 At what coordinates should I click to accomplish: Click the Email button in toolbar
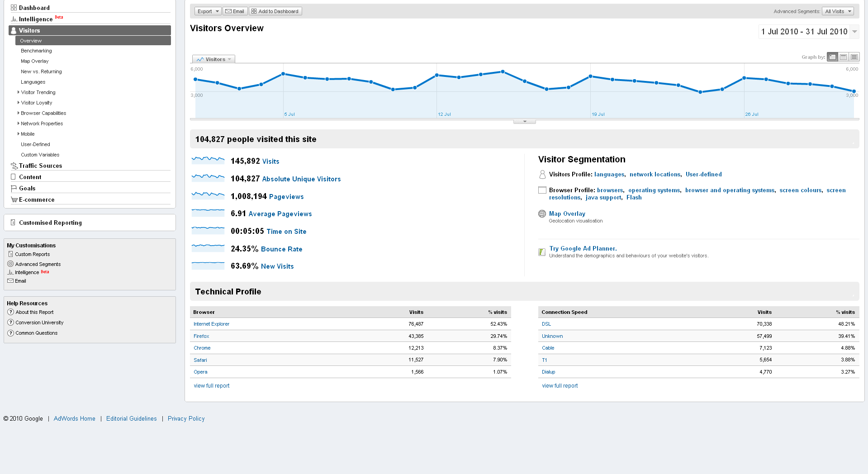(x=235, y=11)
